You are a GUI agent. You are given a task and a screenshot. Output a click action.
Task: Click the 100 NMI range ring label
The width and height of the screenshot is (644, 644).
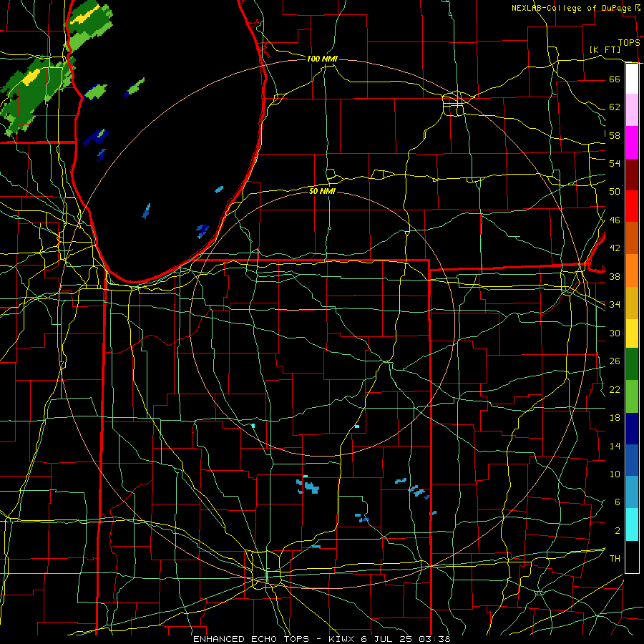pos(322,59)
